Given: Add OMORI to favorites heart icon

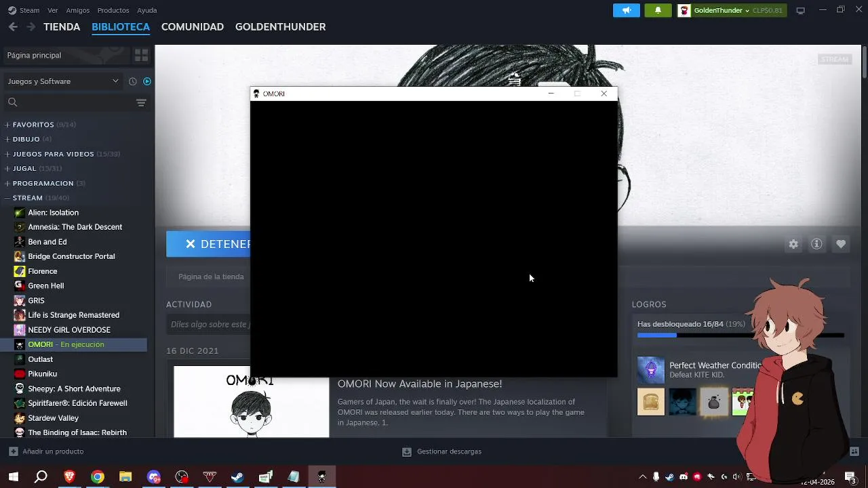Looking at the screenshot, I should (x=841, y=244).
